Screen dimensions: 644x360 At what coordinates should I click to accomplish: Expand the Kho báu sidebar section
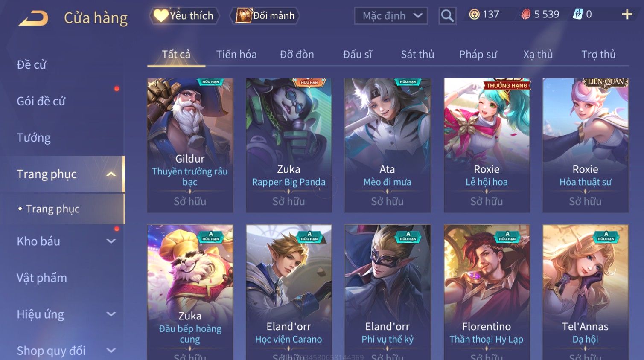(111, 241)
